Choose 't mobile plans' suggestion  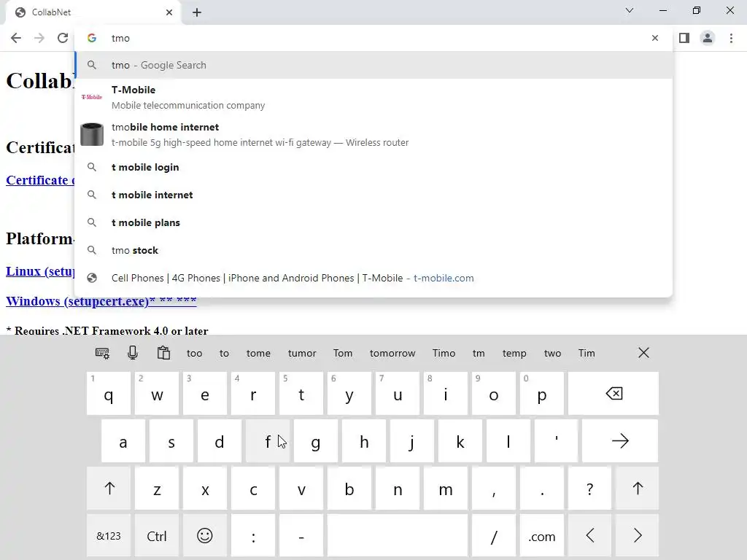pos(374,222)
